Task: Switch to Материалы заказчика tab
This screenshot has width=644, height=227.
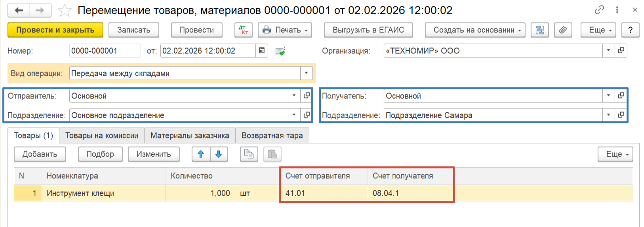Action: click(x=190, y=136)
